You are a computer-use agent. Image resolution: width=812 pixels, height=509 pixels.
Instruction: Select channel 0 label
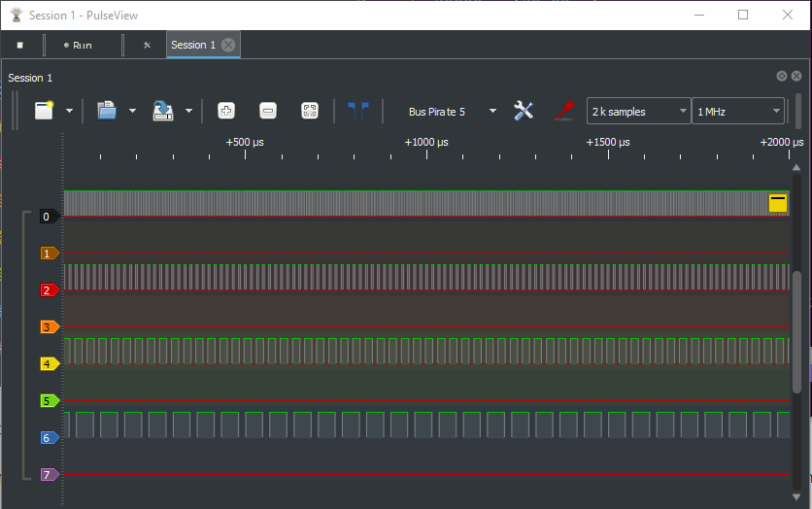click(50, 217)
